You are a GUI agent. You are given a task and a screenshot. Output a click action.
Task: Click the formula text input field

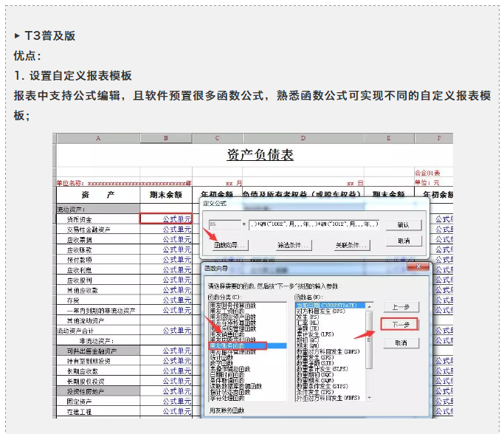tap(314, 224)
